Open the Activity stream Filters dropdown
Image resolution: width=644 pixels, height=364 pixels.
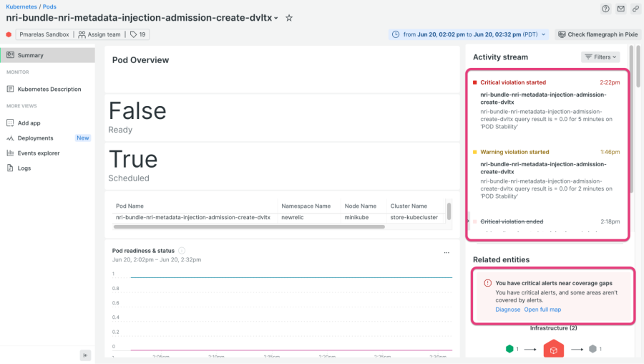point(600,57)
